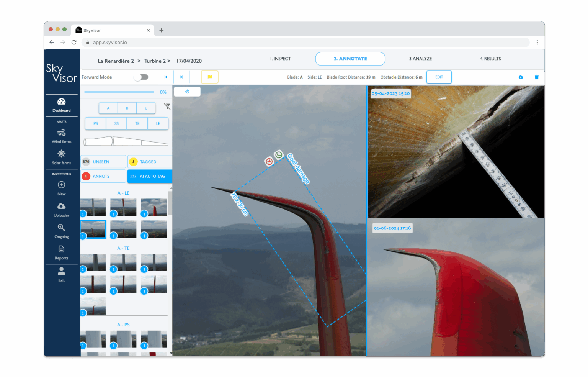Open the Uploader page
Screen dimensions: 588x377
(x=61, y=210)
